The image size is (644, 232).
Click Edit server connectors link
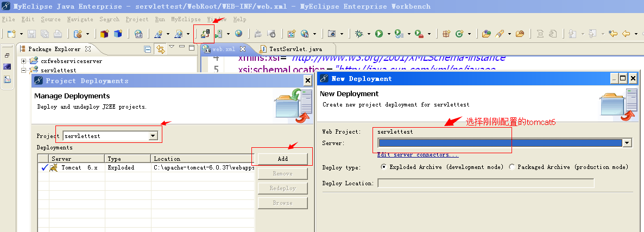point(418,155)
